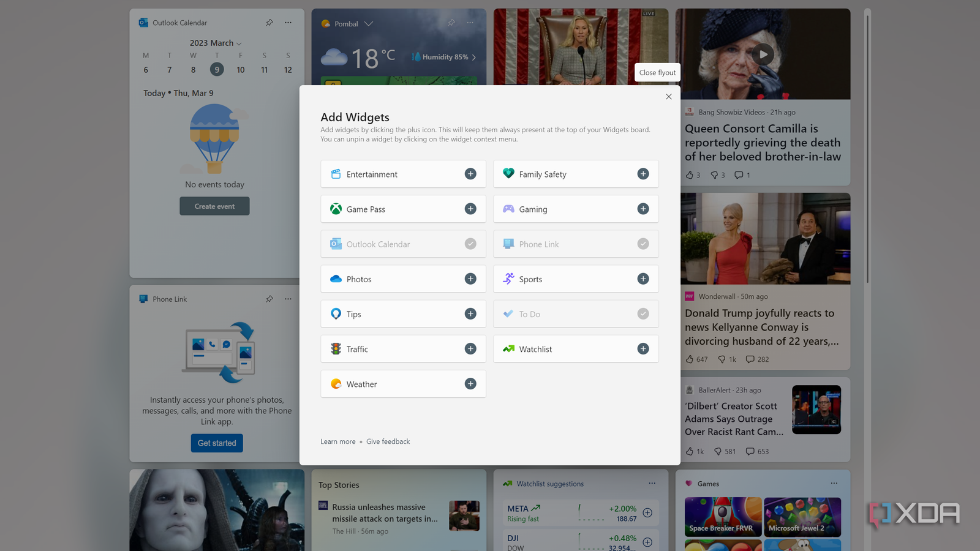This screenshot has height=551, width=980.
Task: Open the live congress news image
Action: tap(581, 47)
